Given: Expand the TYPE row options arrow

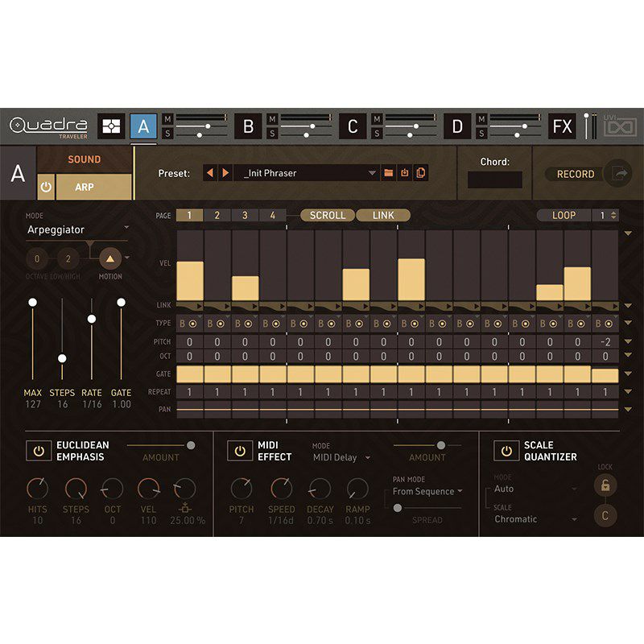Looking at the screenshot, I should click(x=628, y=323).
